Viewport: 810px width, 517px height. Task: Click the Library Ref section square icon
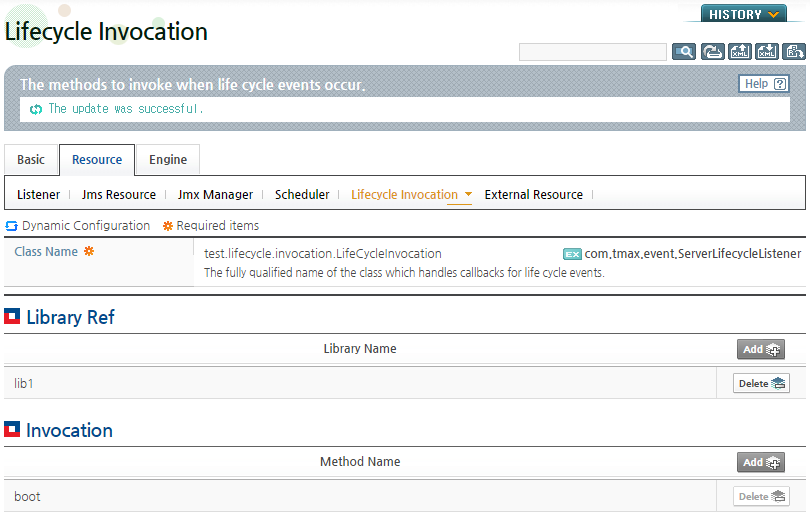coord(12,316)
